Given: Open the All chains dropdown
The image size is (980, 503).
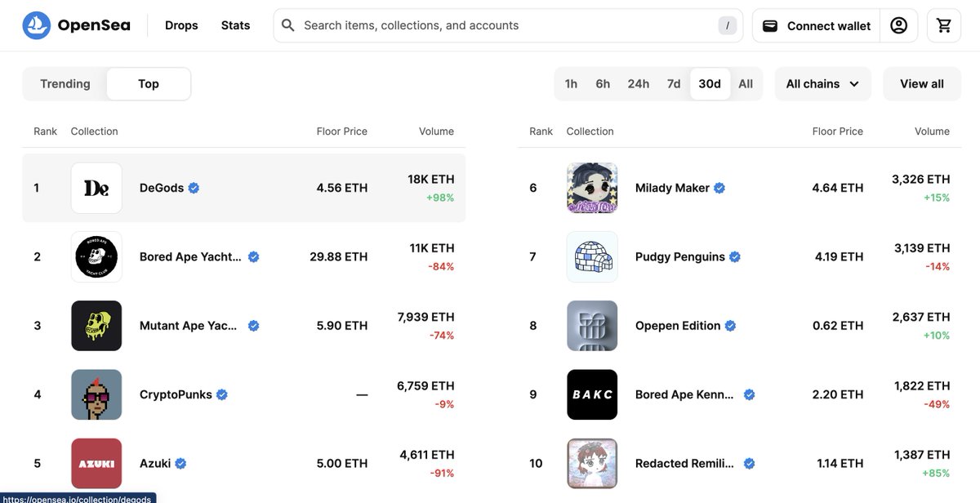Looking at the screenshot, I should pos(822,84).
